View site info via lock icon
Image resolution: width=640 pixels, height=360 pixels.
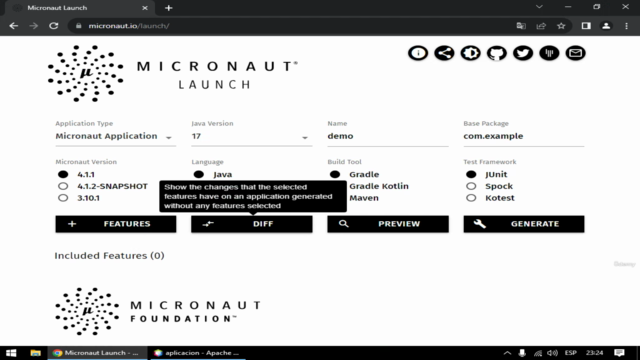pos(79,26)
